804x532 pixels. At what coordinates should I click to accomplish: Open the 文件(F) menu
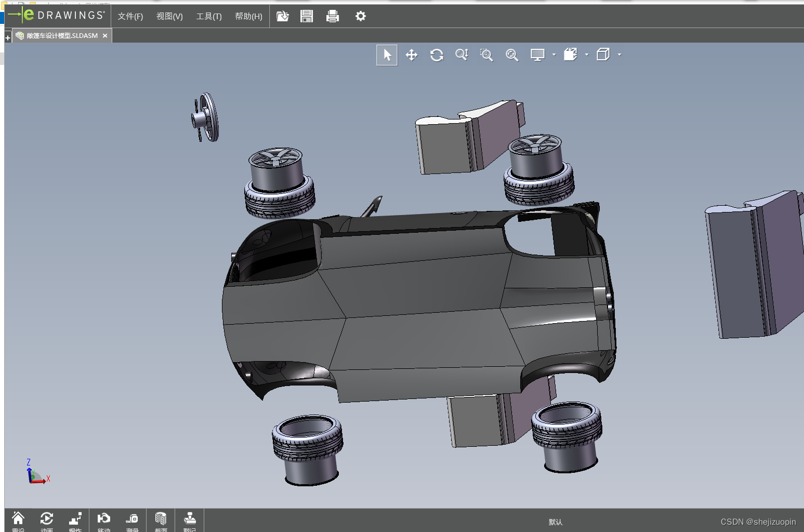[130, 17]
